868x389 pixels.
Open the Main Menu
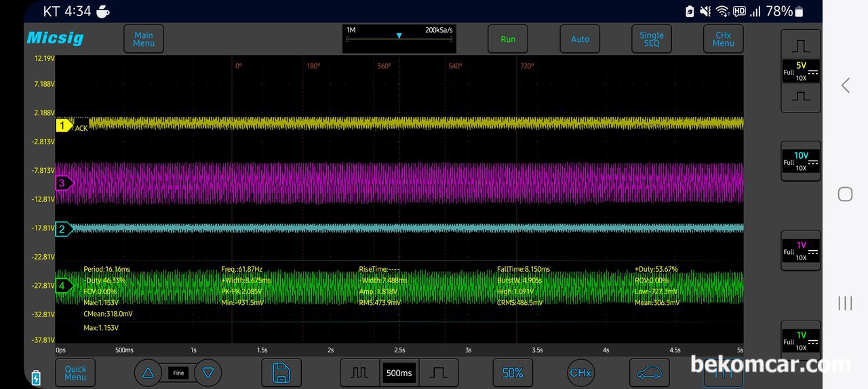[144, 39]
